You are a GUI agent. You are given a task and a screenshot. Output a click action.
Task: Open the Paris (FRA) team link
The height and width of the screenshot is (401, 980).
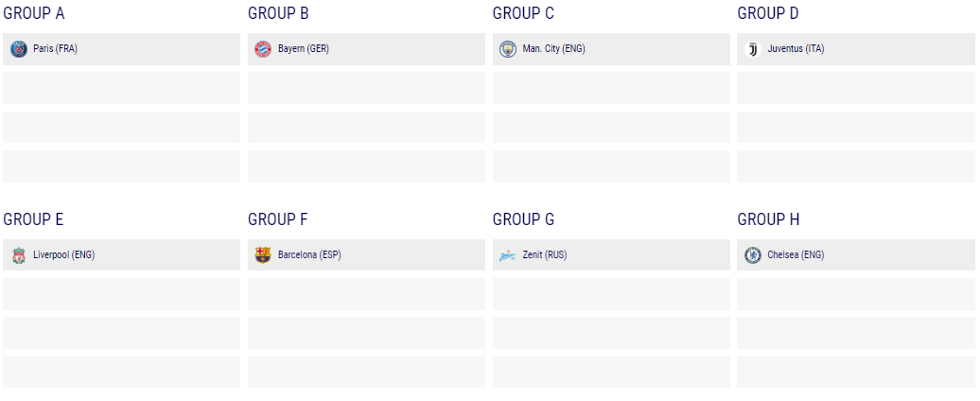55,49
